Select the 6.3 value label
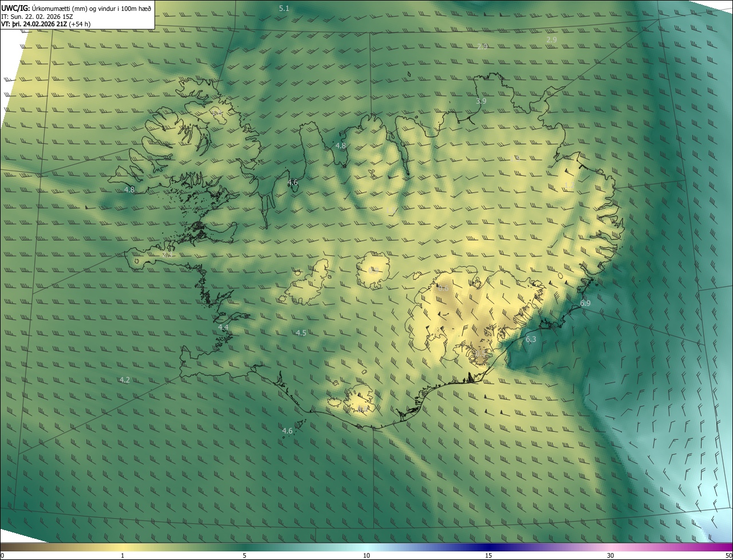This screenshot has height=560, width=733. pos(531,340)
